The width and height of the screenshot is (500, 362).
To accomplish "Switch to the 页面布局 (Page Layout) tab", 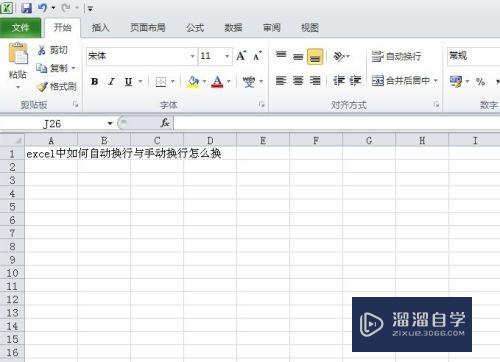I will click(x=148, y=28).
